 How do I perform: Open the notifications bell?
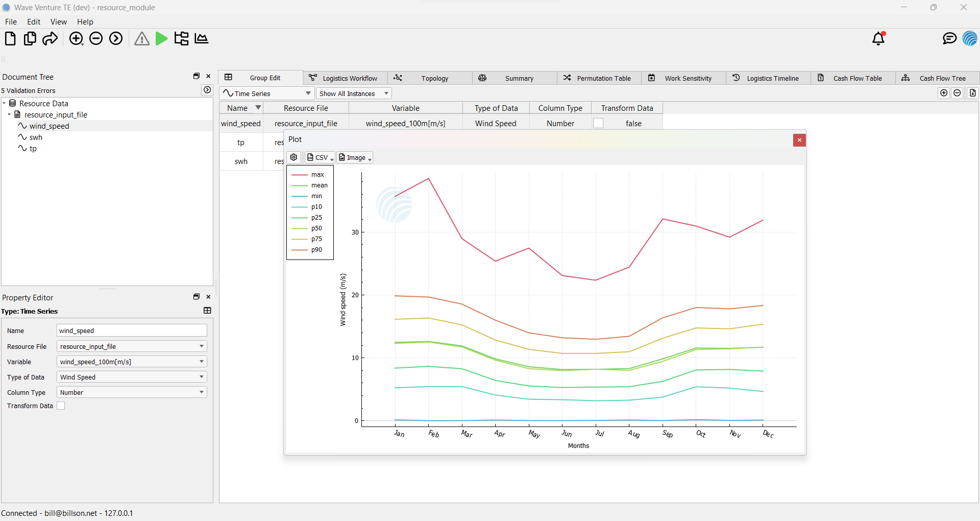(x=878, y=39)
